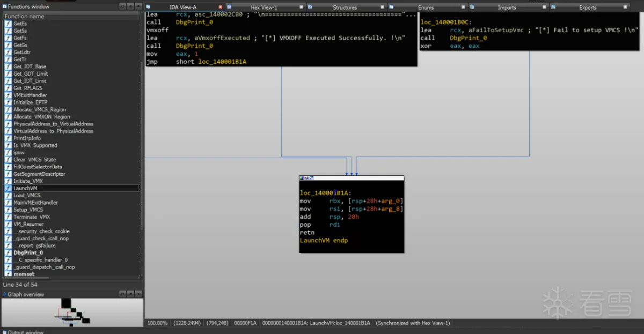Open the Imports tab
This screenshot has width=644, height=334.
tap(506, 8)
